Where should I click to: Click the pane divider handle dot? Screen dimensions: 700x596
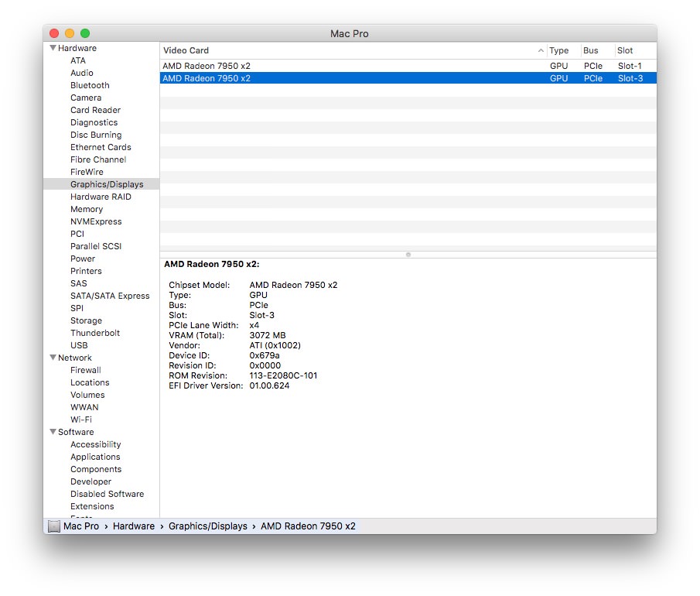(x=408, y=255)
